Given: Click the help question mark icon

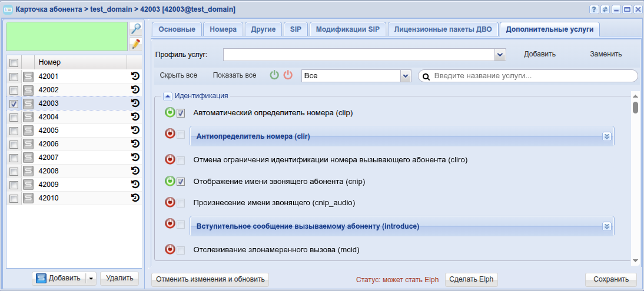Looking at the screenshot, I should point(594,9).
